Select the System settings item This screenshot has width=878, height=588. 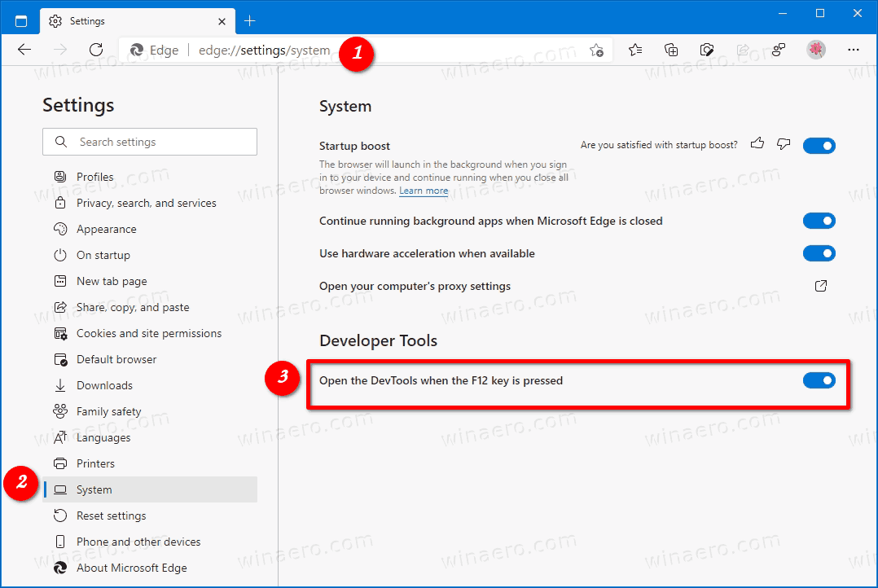coord(150,489)
